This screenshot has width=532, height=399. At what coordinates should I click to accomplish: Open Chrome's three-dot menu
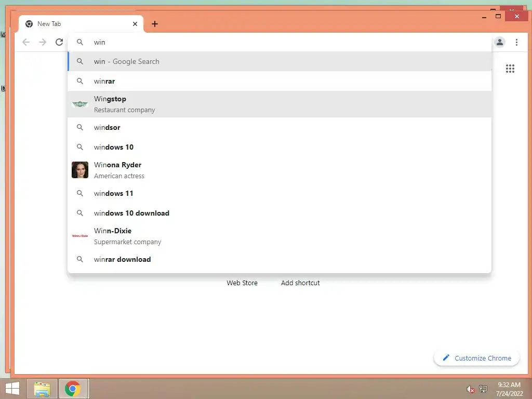click(x=516, y=42)
